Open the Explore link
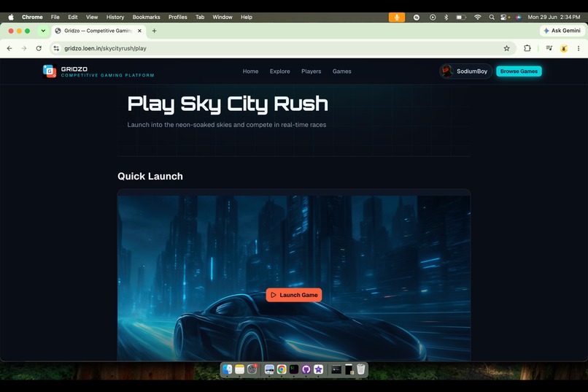The width and height of the screenshot is (588, 392). point(279,72)
